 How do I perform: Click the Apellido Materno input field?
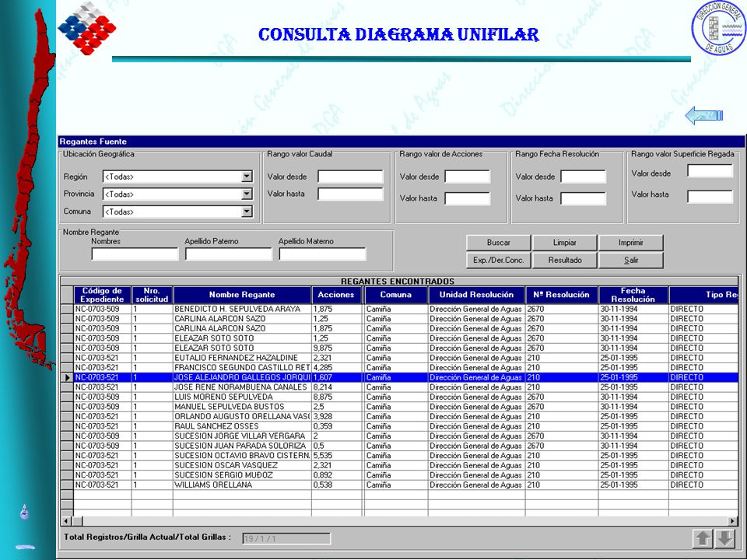(322, 254)
